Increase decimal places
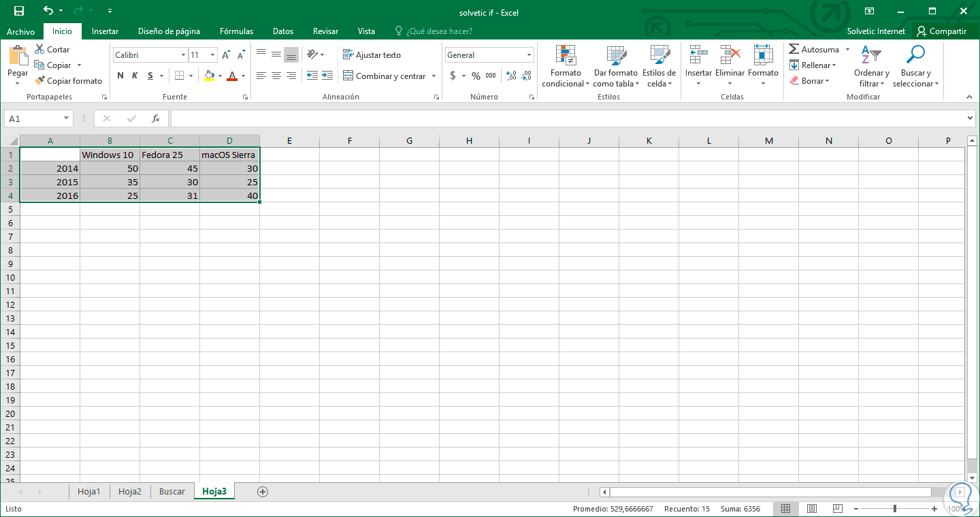Viewport: 980px width, 517px height. pos(511,76)
